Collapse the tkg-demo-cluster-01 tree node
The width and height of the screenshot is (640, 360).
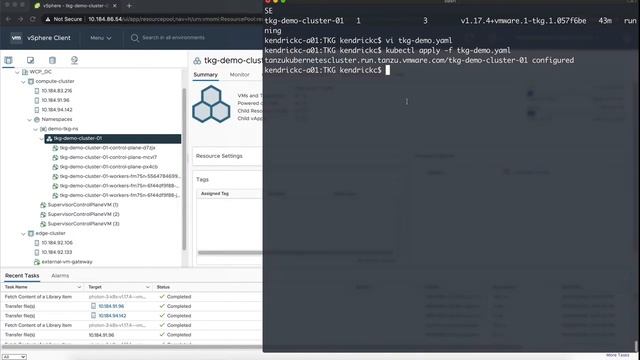coord(42,139)
